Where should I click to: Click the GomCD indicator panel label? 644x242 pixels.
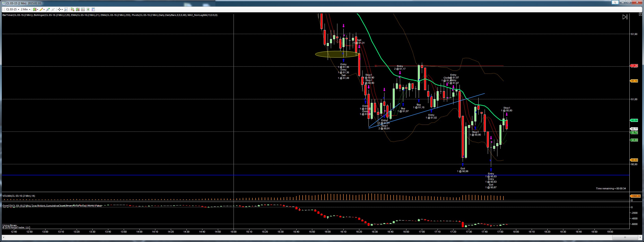click(x=52, y=206)
